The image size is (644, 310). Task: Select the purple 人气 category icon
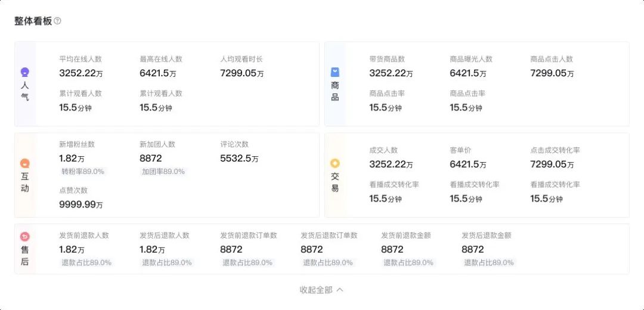pyautogui.click(x=24, y=73)
